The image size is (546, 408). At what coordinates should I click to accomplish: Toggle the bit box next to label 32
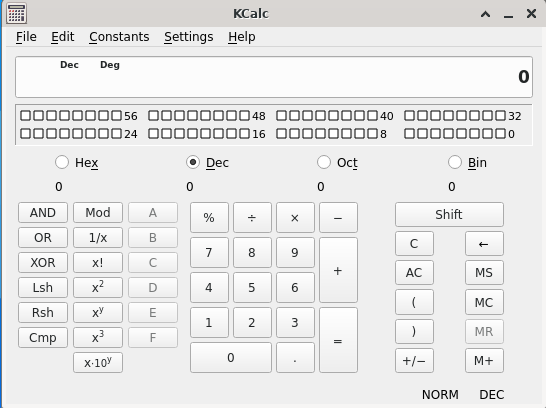tap(500, 115)
